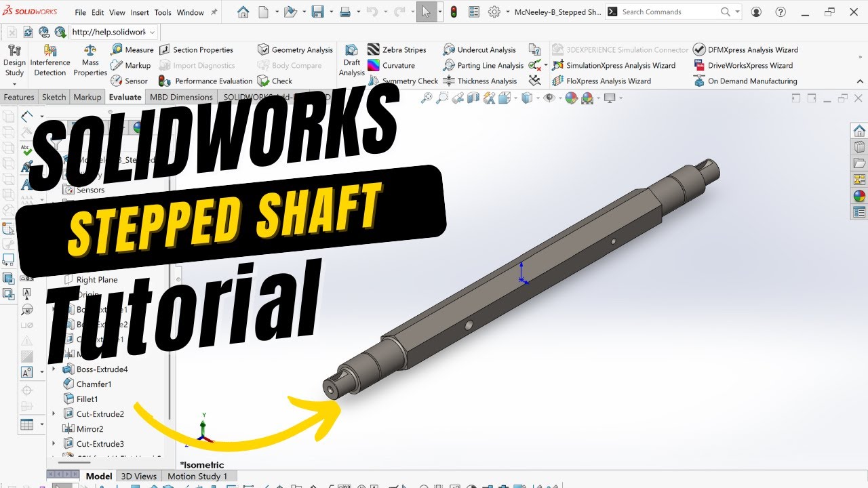Expand the Boss-Extrude4 feature
This screenshot has width=868, height=488.
click(54, 369)
